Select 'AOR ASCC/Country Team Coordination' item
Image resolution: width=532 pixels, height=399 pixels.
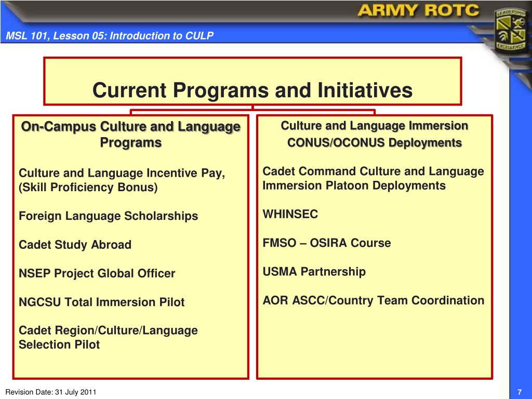pyautogui.click(x=373, y=300)
